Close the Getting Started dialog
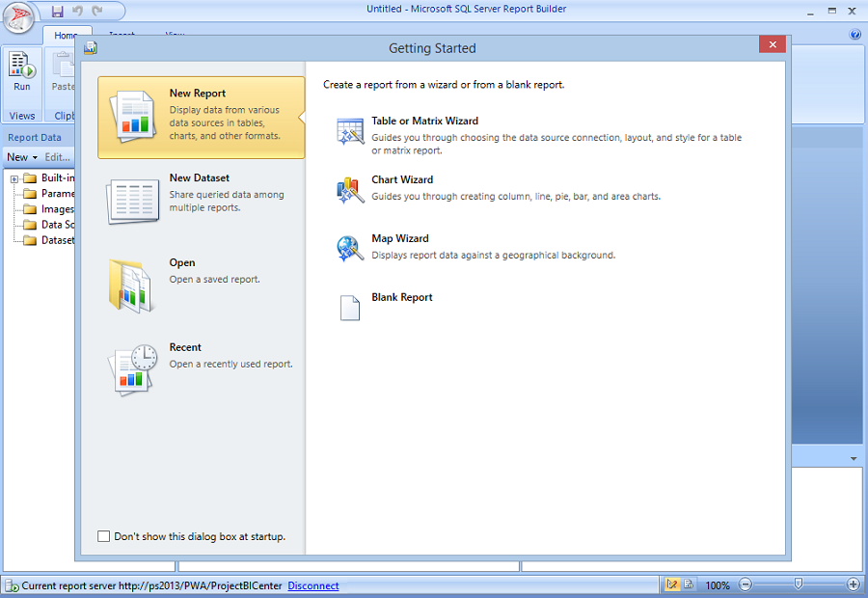 click(773, 44)
